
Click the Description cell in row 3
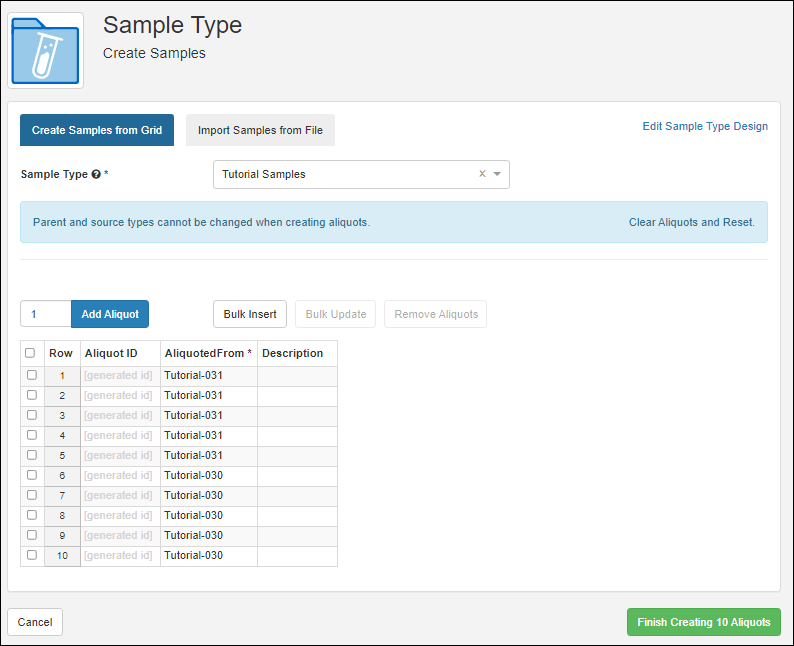[x=297, y=415]
